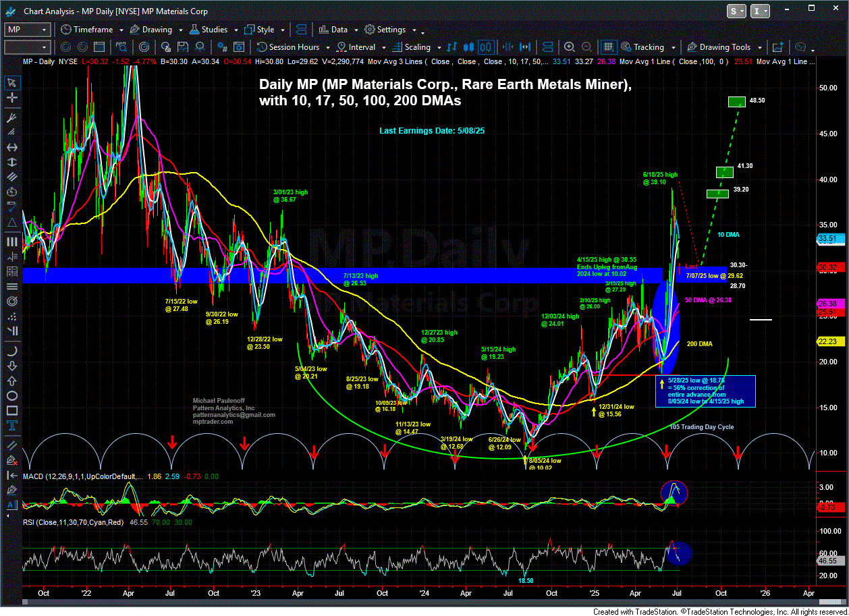Click the green 41.30 target box

pyautogui.click(x=725, y=172)
